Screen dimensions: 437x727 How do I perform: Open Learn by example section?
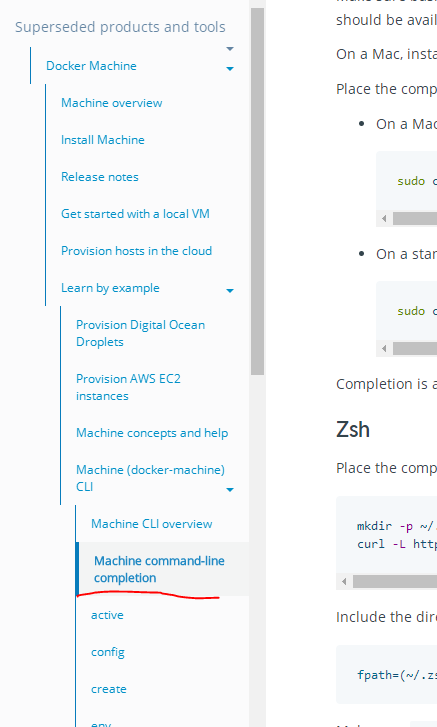(110, 288)
